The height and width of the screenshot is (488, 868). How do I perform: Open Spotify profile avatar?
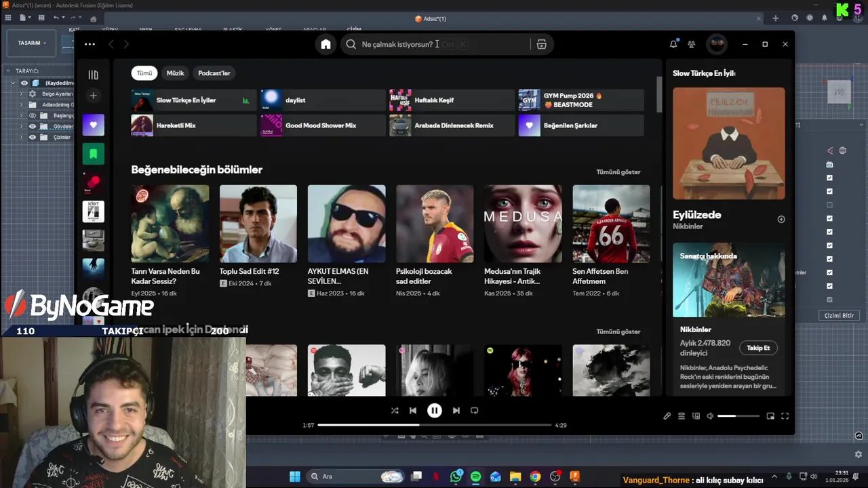717,44
